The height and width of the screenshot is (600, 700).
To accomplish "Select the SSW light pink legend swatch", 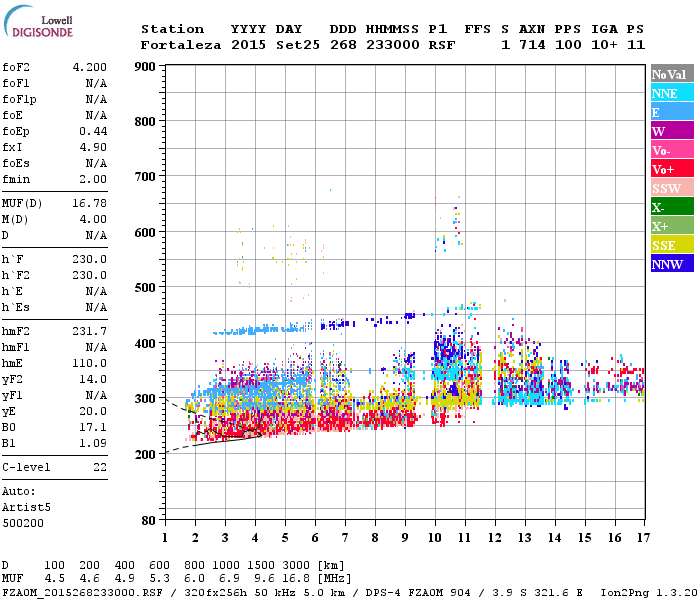I will tap(671, 188).
